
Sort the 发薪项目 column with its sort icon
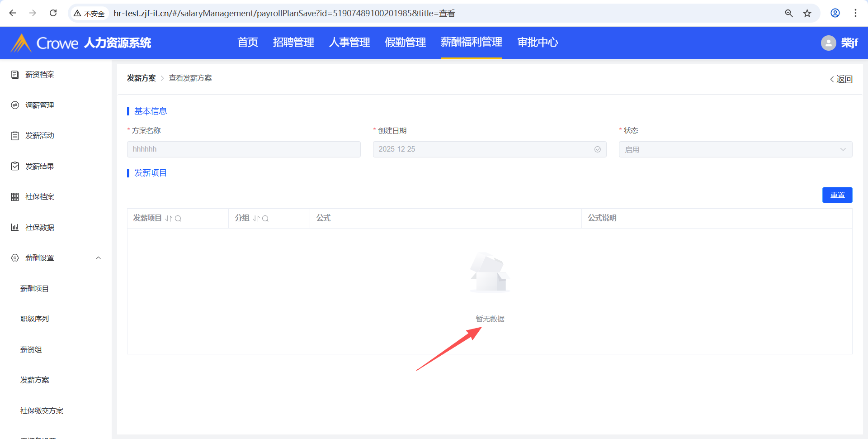click(x=169, y=219)
